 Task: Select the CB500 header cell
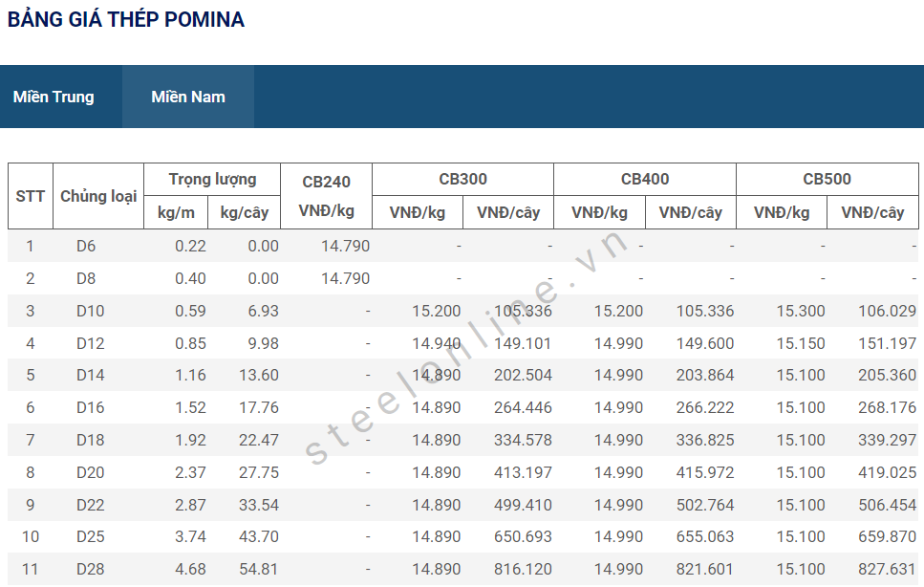pos(827,179)
